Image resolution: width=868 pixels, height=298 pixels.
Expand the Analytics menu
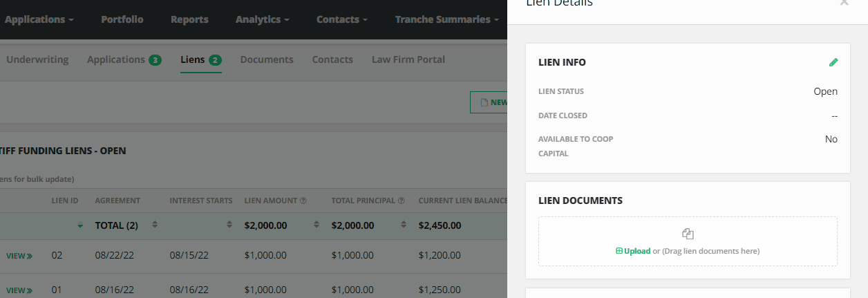tap(262, 19)
